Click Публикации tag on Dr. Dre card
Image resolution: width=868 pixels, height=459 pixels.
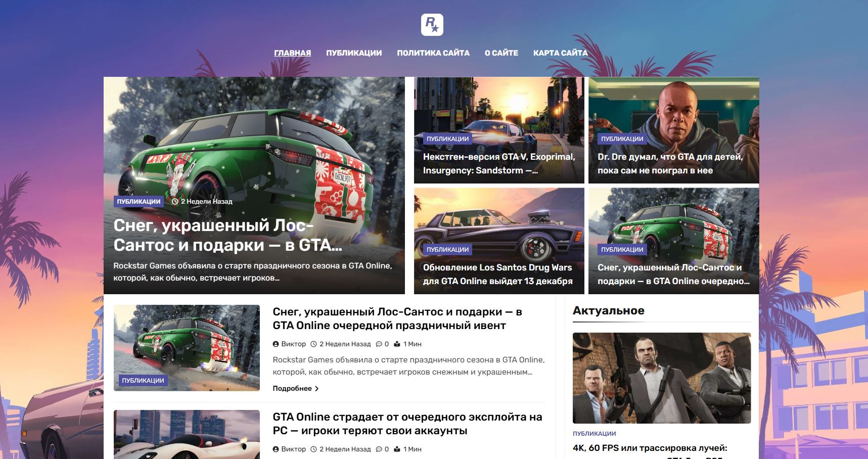[x=622, y=139]
